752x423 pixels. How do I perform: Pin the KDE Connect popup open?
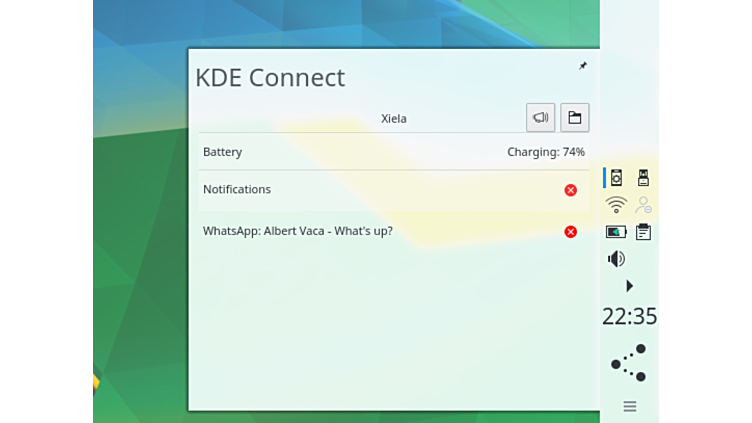tap(583, 66)
